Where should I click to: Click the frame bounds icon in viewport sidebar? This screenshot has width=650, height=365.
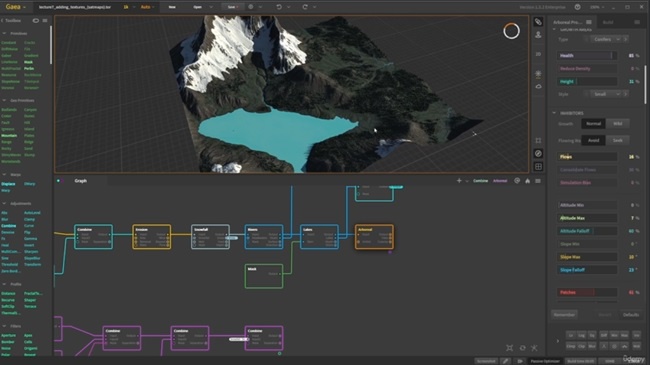click(x=538, y=141)
